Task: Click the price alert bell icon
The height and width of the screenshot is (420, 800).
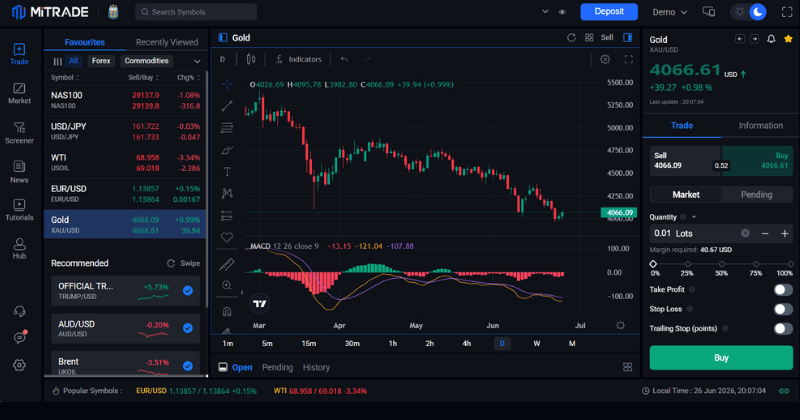Action: pos(771,39)
